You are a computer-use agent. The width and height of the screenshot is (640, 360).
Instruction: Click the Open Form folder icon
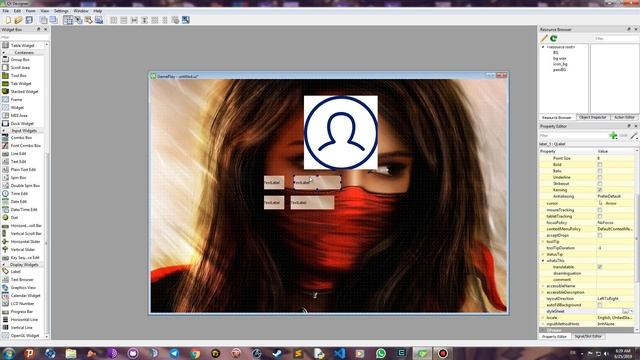(18, 20)
